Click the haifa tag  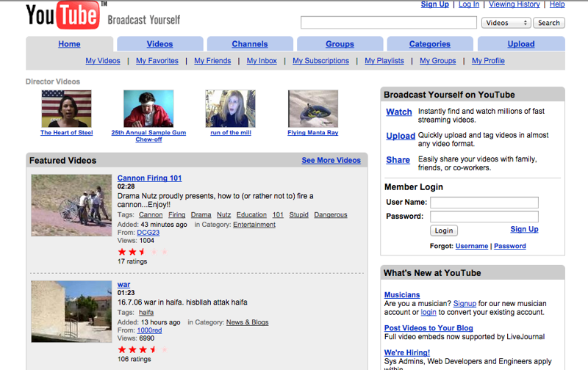click(146, 312)
